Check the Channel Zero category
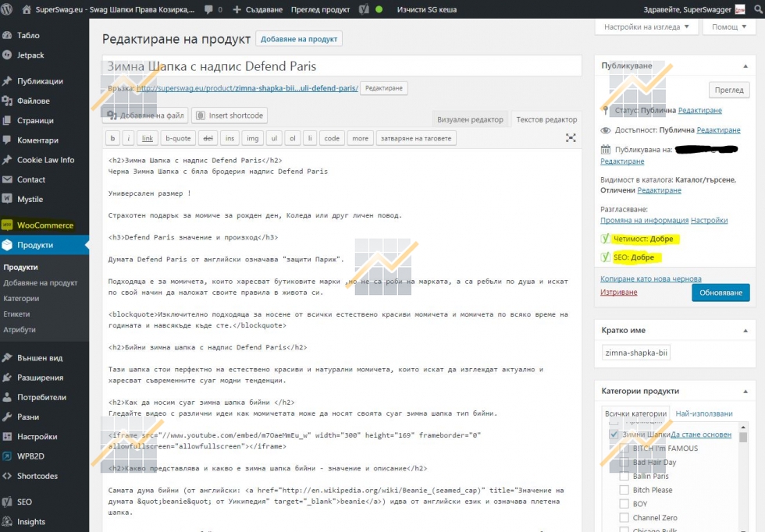The width and height of the screenshot is (765, 532). [x=624, y=517]
